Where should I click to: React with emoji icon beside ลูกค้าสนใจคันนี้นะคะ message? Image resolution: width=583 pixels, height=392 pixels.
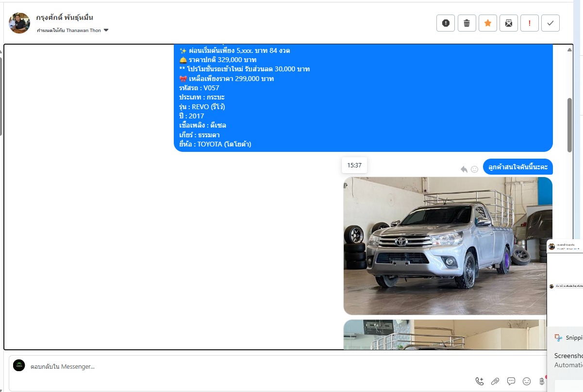(475, 169)
